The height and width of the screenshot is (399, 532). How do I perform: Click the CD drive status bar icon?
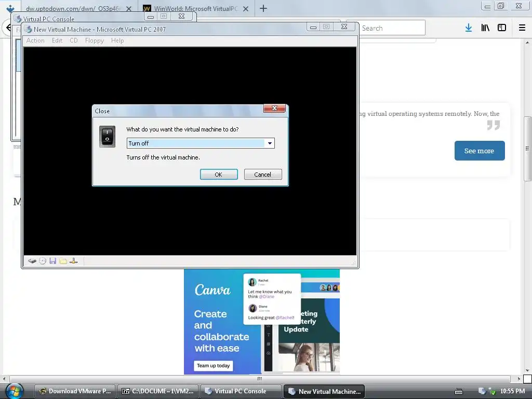pyautogui.click(x=43, y=261)
